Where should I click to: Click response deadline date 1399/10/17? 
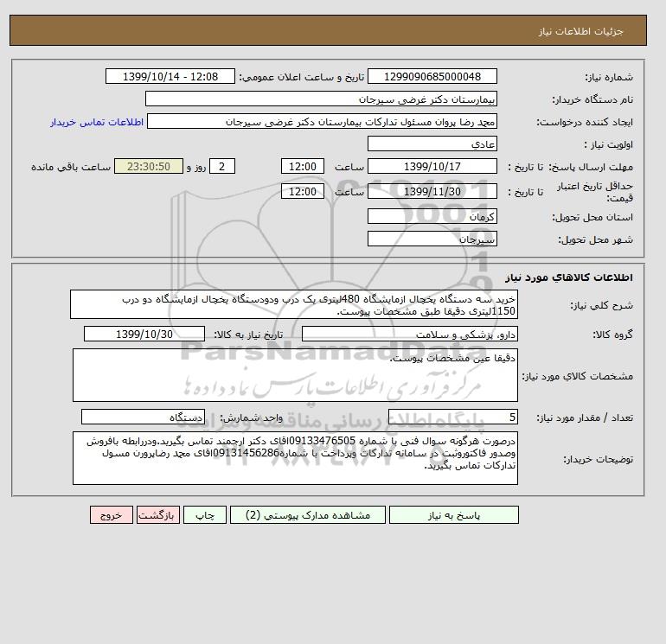pyautogui.click(x=432, y=167)
